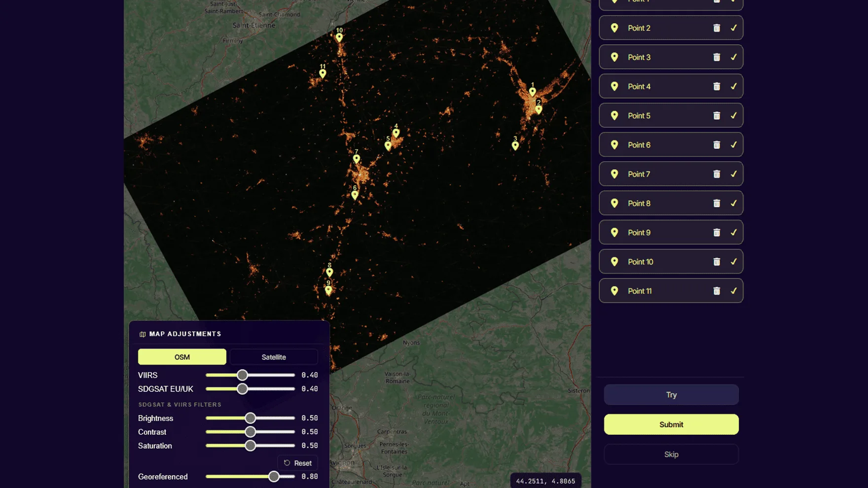Trash Point 10 from the list
Viewport: 868px width, 488px height.
pos(717,262)
